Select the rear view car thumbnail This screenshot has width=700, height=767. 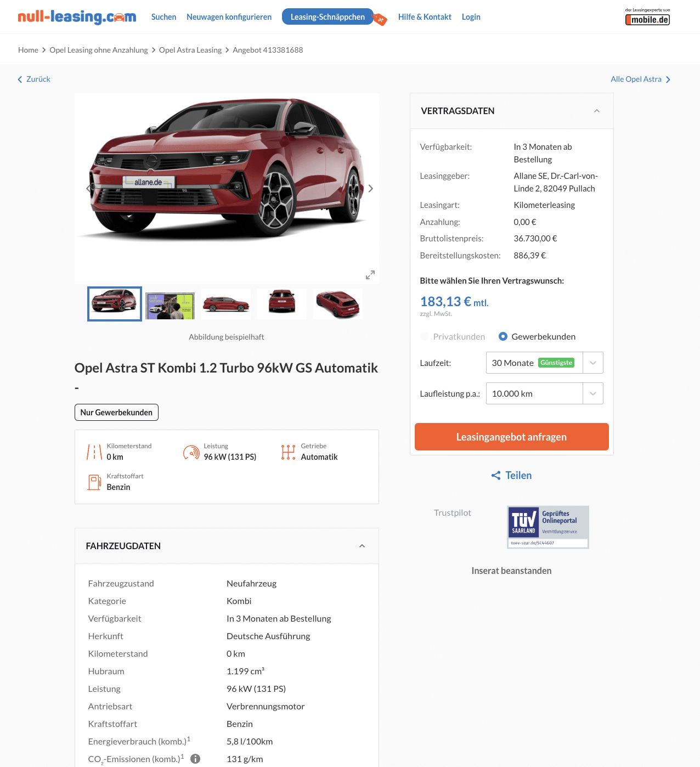(282, 303)
